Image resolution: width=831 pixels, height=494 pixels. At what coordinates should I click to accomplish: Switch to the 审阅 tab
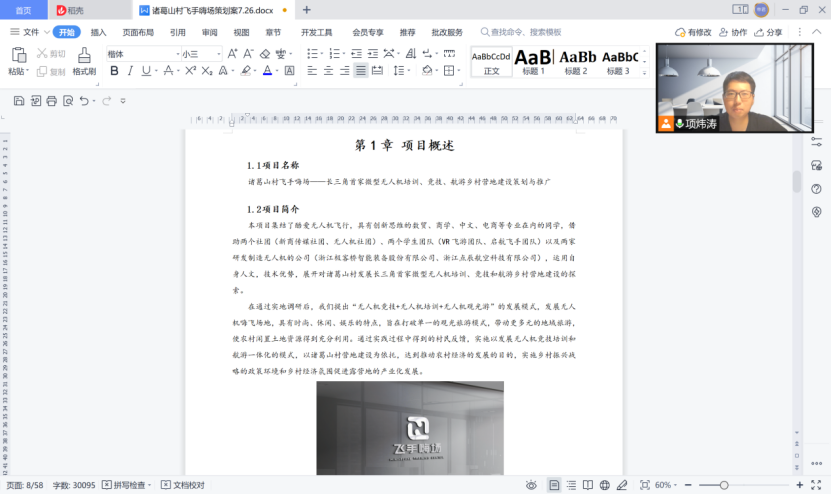(x=209, y=32)
